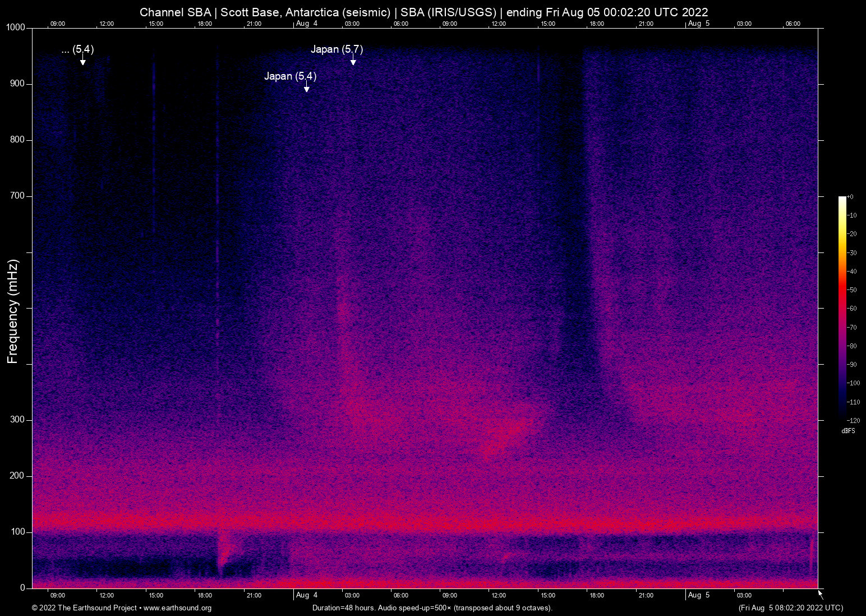The image size is (866, 616).
Task: Select the Japan (5.4) annotation text
Action: (x=290, y=76)
